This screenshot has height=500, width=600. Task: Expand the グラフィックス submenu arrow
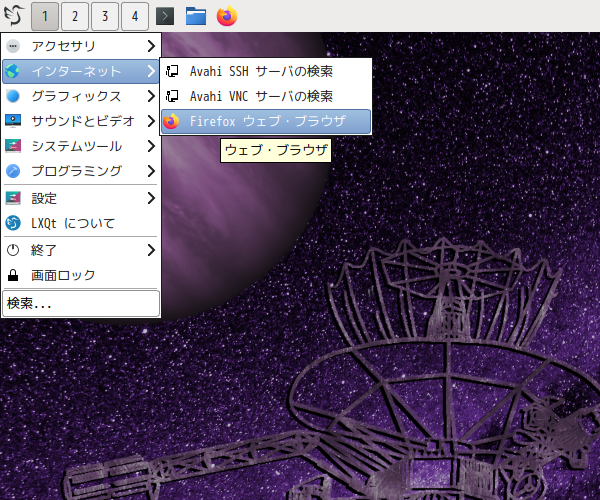pos(151,96)
